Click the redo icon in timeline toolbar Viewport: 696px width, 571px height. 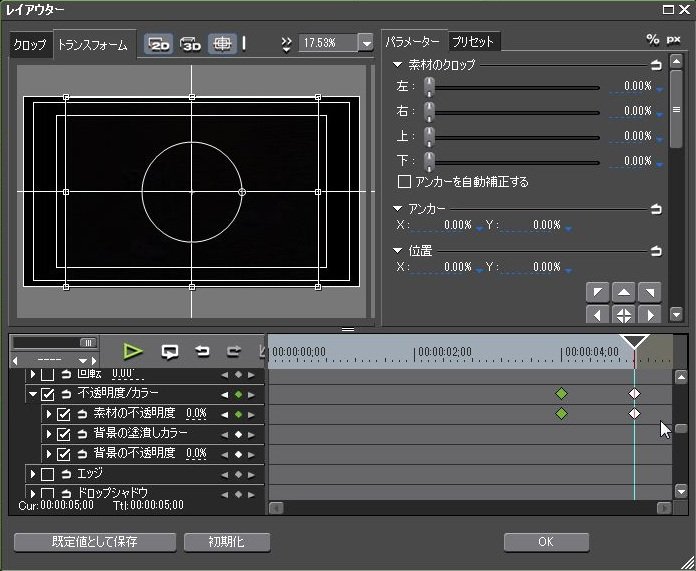pyautogui.click(x=233, y=351)
